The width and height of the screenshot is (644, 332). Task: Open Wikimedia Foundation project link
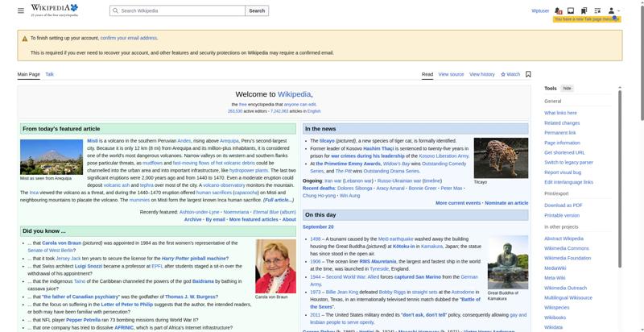(568, 258)
